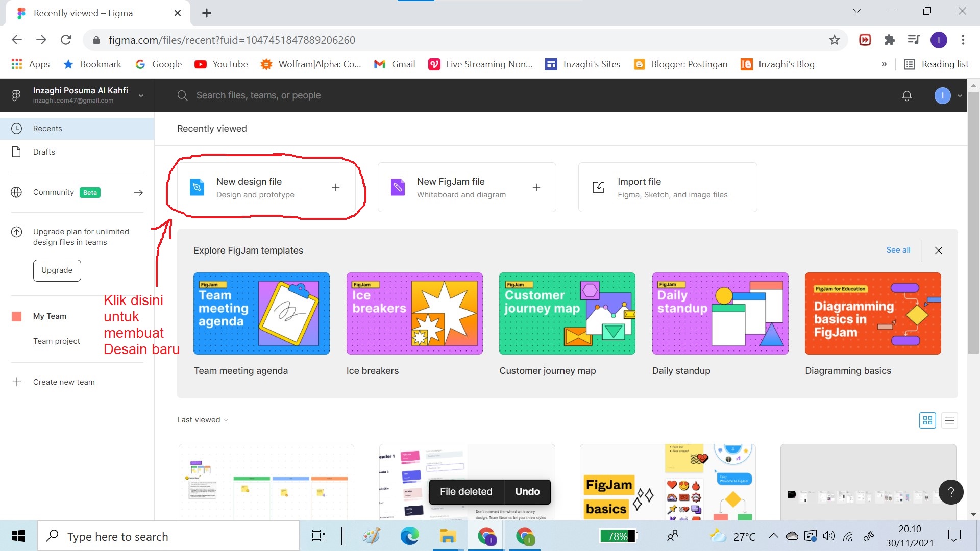Switch to list view layout
This screenshot has height=551, width=980.
pos(949,420)
